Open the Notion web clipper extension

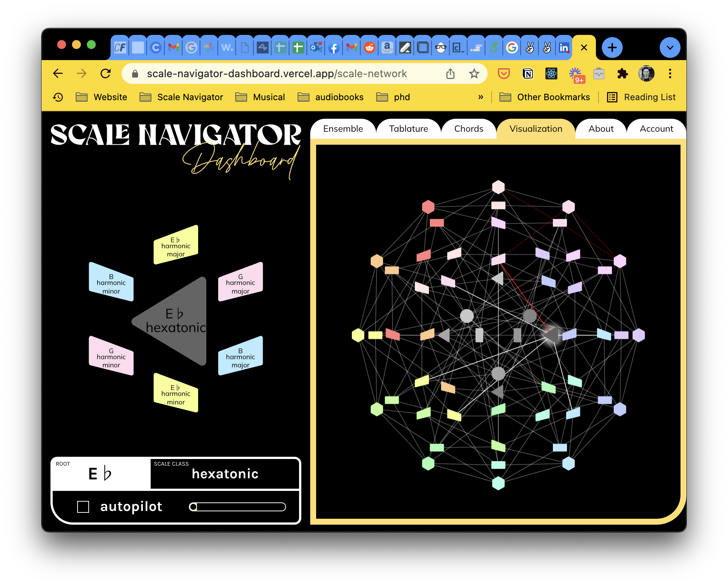(527, 73)
